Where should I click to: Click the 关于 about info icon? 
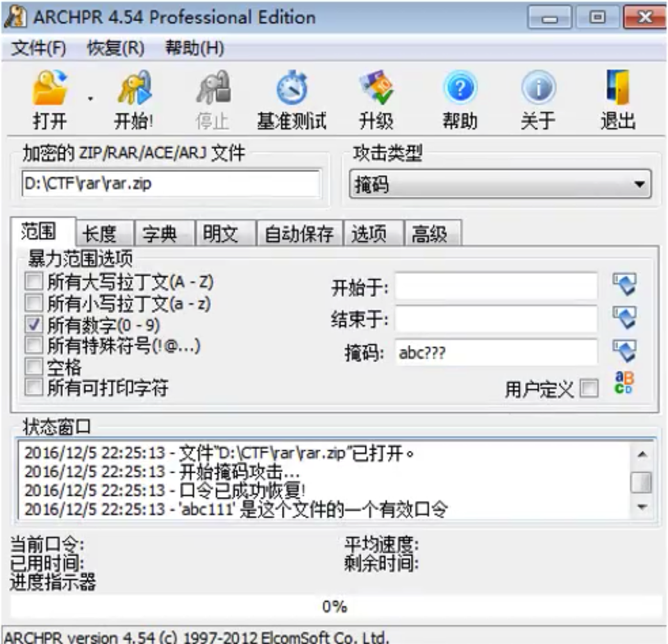(x=539, y=88)
